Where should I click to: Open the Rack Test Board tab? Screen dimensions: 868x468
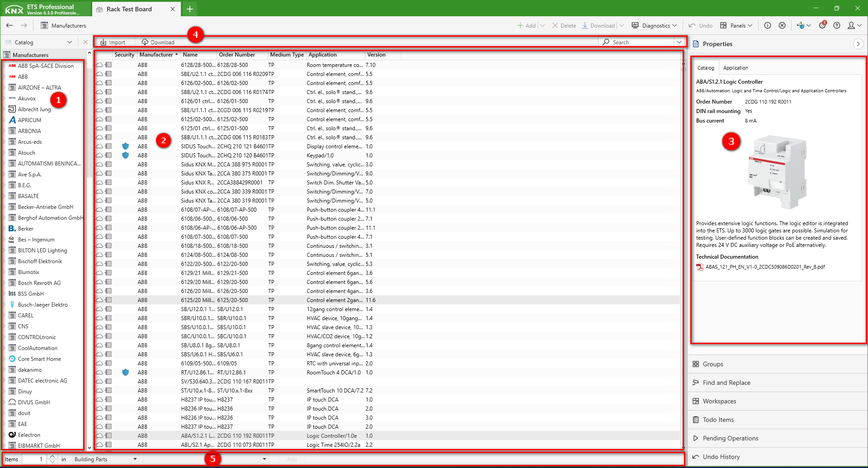coord(129,9)
